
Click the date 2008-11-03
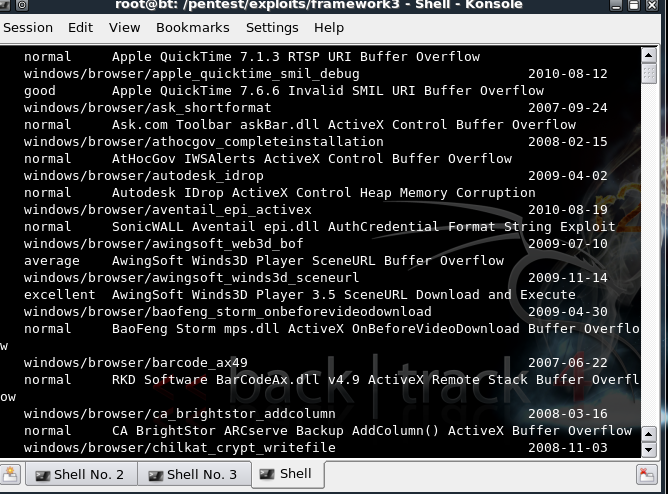[568, 448]
